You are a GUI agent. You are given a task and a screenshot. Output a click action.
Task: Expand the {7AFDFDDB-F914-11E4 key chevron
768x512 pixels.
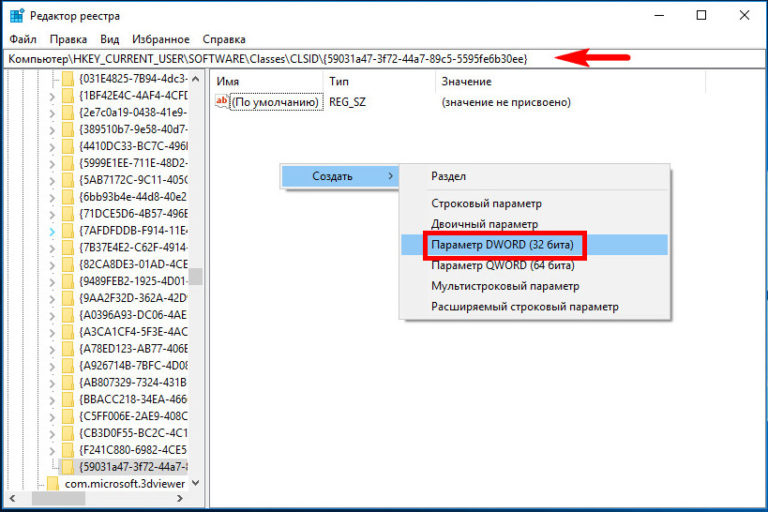53,230
